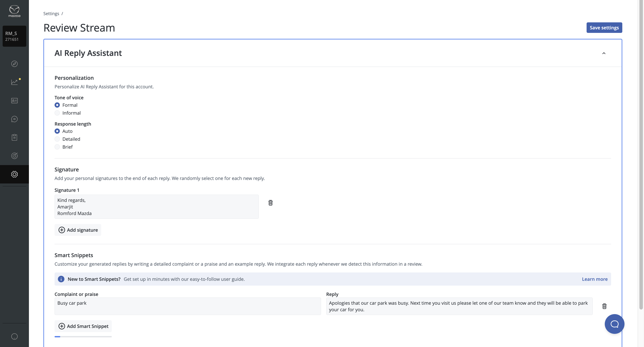Click the Mazda logo in sidebar
Screen dimensions: 644x347
[x=14, y=11]
